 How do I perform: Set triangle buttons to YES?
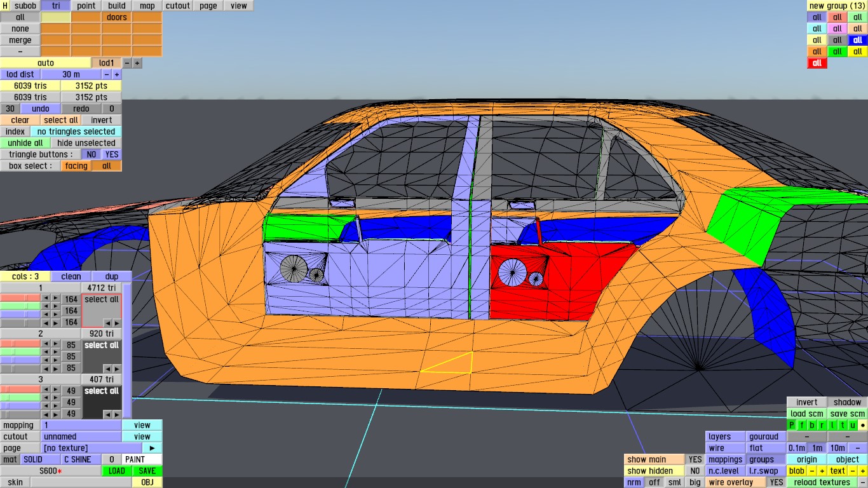(112, 154)
